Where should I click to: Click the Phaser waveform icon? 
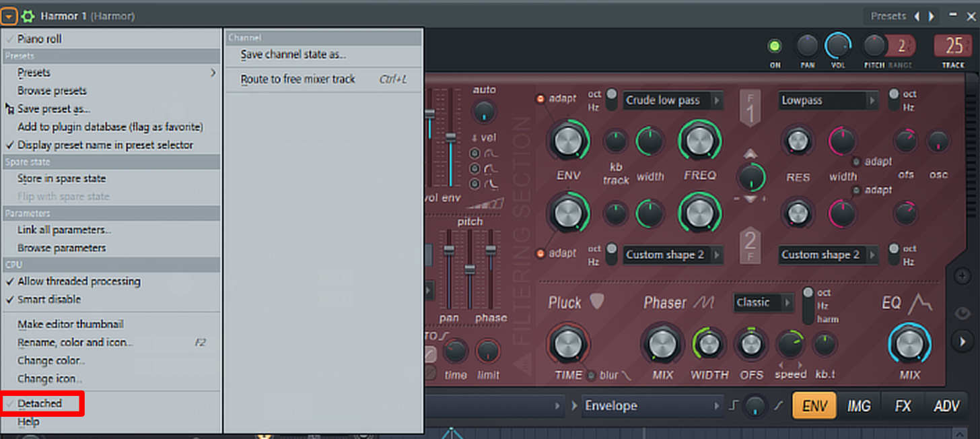point(704,302)
